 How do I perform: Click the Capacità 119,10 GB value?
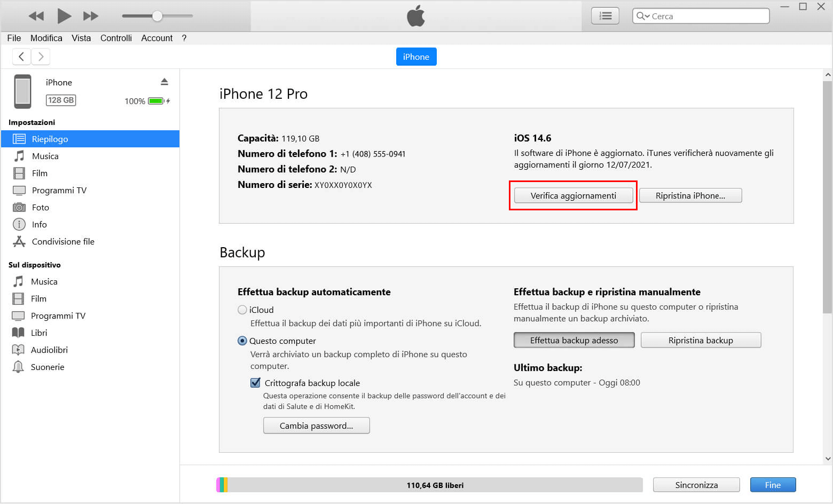[x=300, y=138]
